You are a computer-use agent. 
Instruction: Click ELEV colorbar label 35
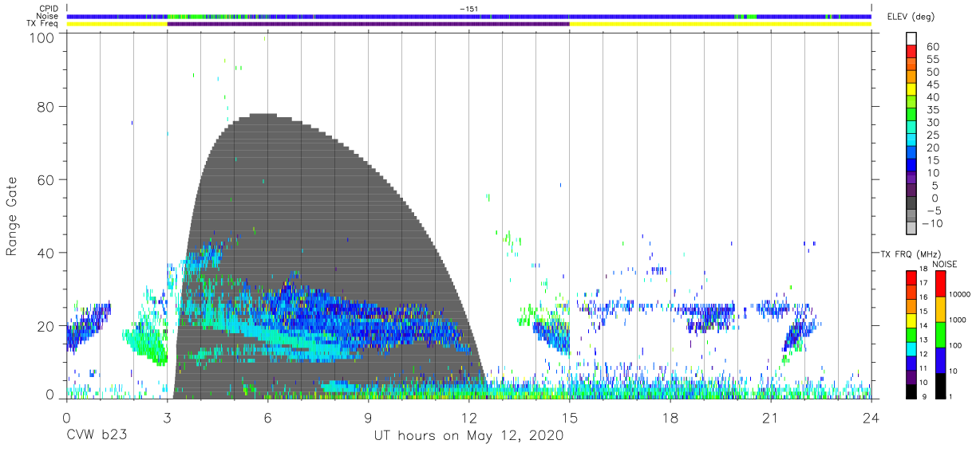933,109
